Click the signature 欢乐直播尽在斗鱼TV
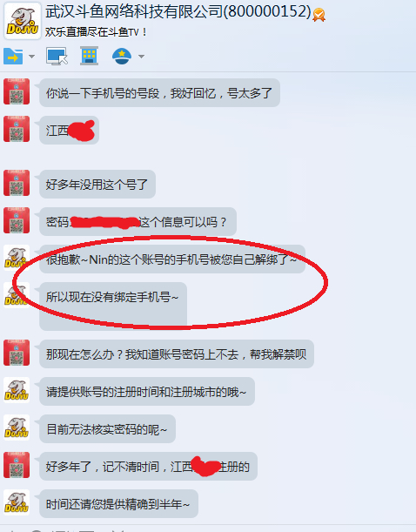The width and height of the screenshot is (416, 532). (x=96, y=32)
